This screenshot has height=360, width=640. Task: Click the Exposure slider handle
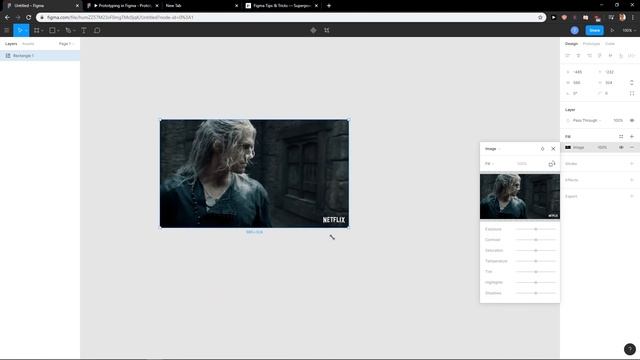click(536, 229)
